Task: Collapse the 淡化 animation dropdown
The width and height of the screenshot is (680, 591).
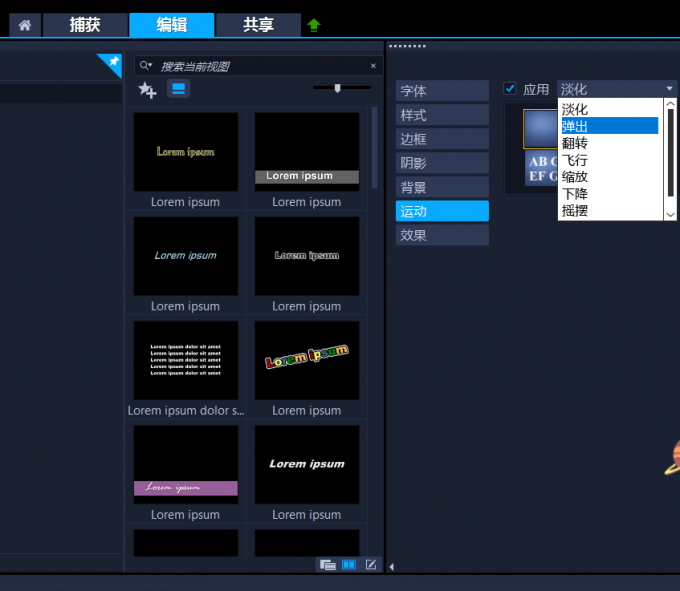Action: click(x=668, y=89)
